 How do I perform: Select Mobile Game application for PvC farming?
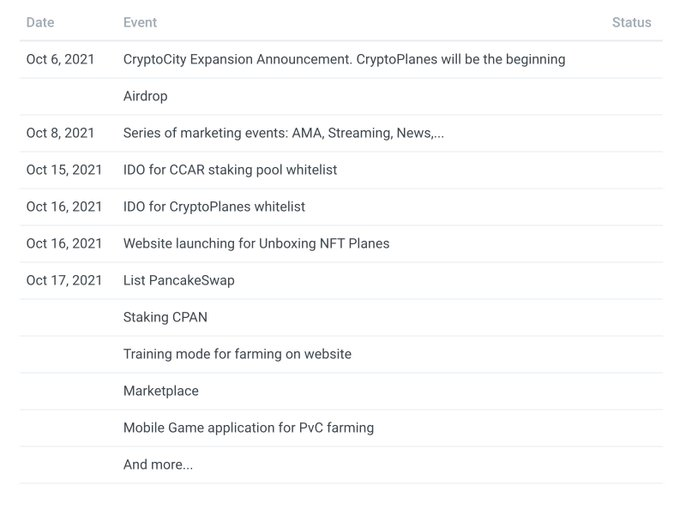tap(248, 428)
